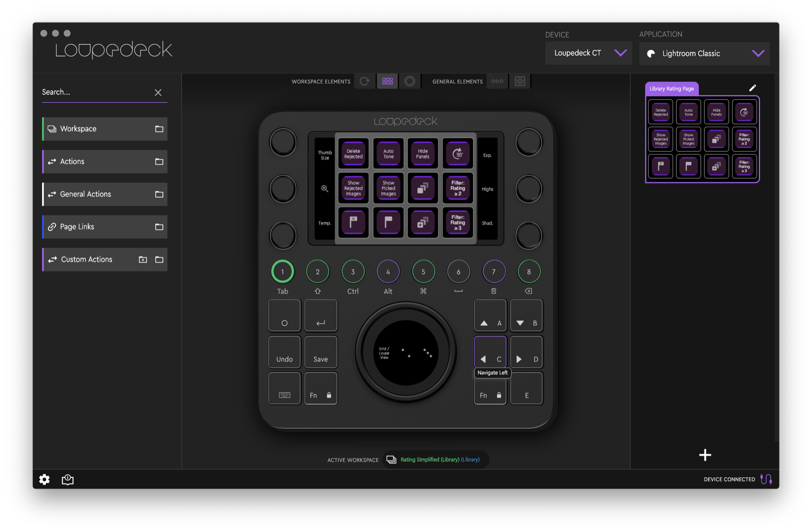
Task: Open the Loupedeck CT device dropdown
Action: 588,53
